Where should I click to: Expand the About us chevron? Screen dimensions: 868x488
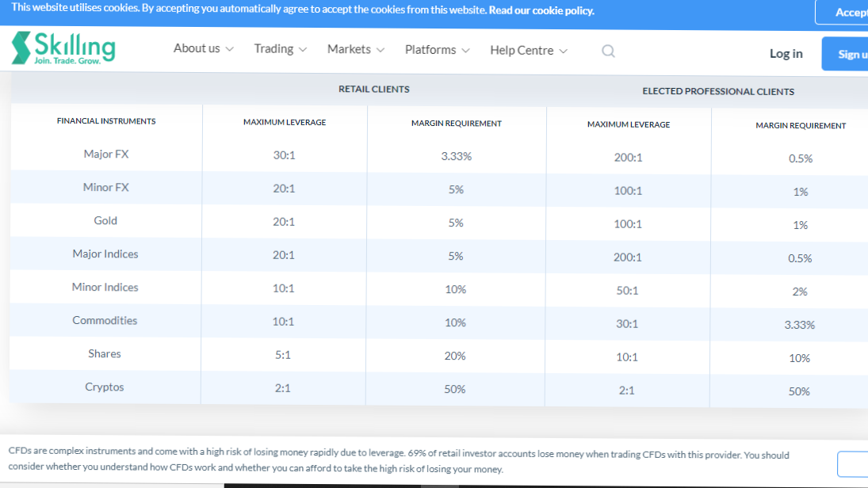230,49
